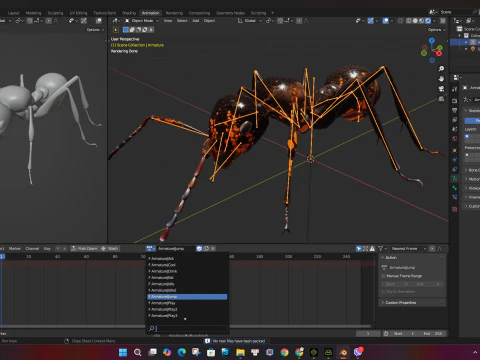Open the Nearest Frame snapping dropdown
480x360 pixels.
pyautogui.click(x=409, y=248)
